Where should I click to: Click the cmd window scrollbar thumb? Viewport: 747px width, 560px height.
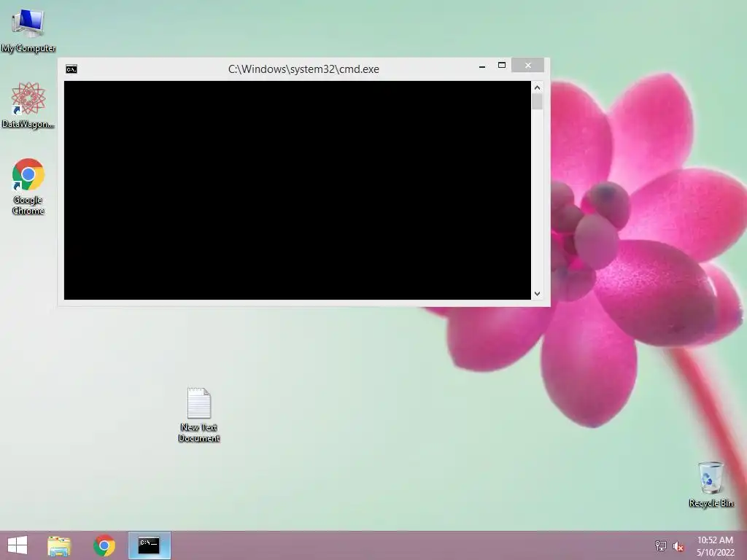coord(538,102)
